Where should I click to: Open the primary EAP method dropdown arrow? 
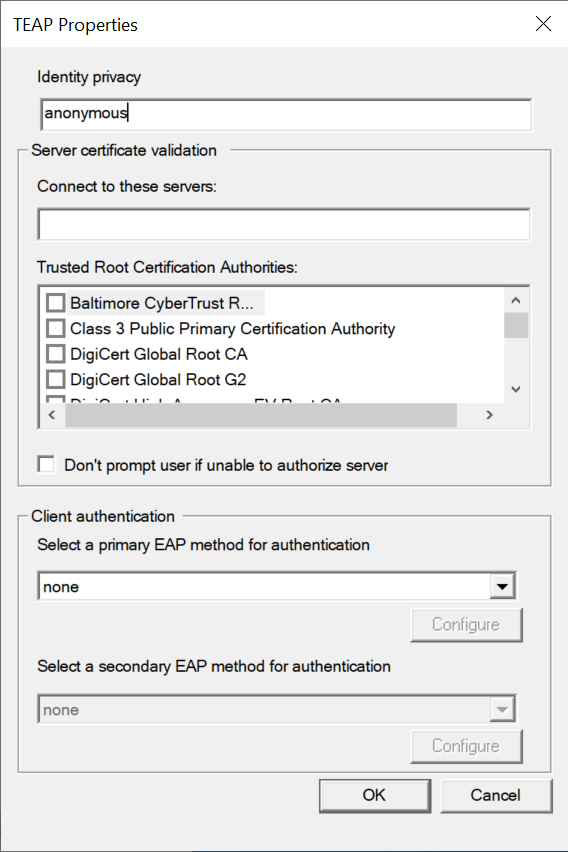(502, 586)
